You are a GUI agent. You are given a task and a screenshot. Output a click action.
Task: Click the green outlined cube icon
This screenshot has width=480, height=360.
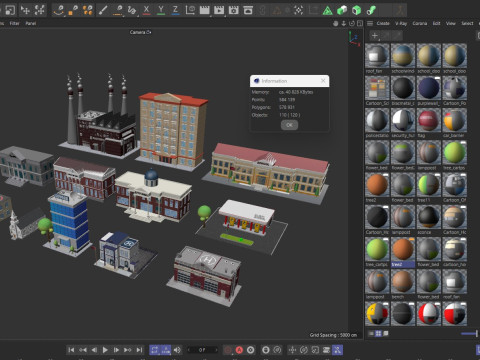pos(357,10)
